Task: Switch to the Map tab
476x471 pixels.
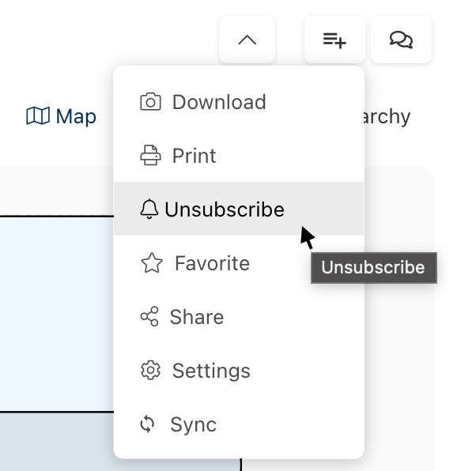Action: (62, 117)
